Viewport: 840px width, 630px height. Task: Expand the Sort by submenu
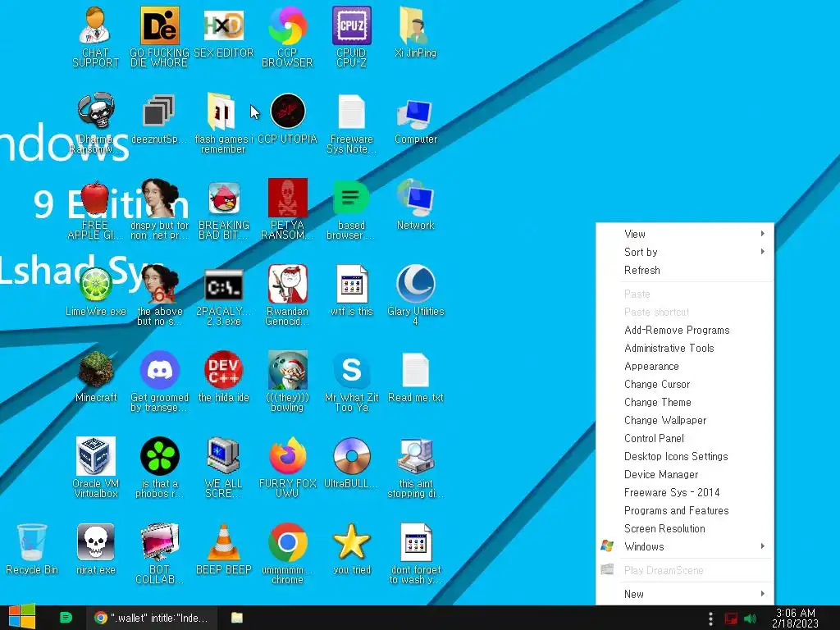(685, 253)
